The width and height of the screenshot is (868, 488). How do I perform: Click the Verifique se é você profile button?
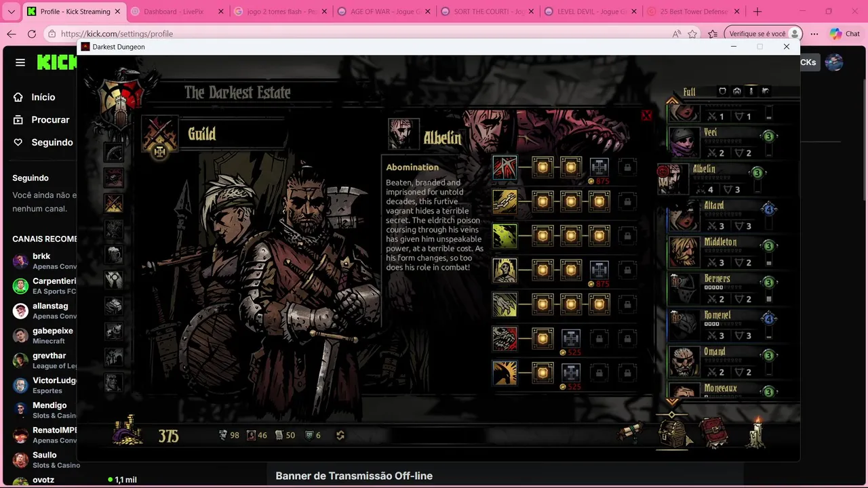point(764,34)
